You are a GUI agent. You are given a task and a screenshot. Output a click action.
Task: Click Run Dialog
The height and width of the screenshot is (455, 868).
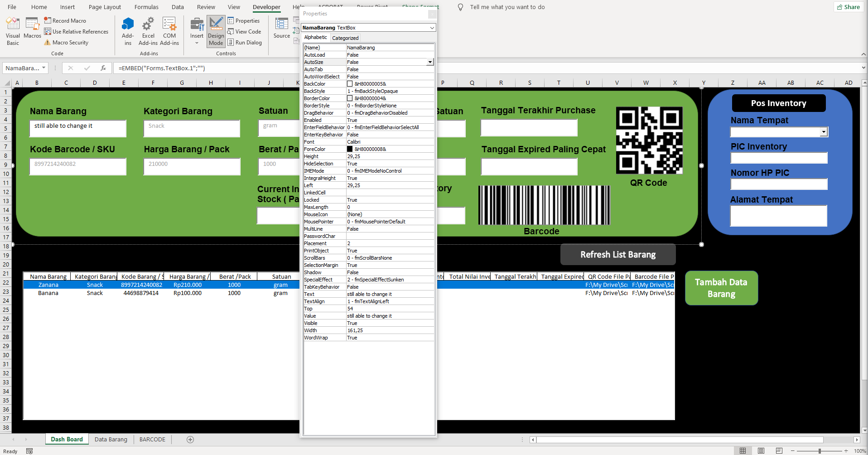245,42
